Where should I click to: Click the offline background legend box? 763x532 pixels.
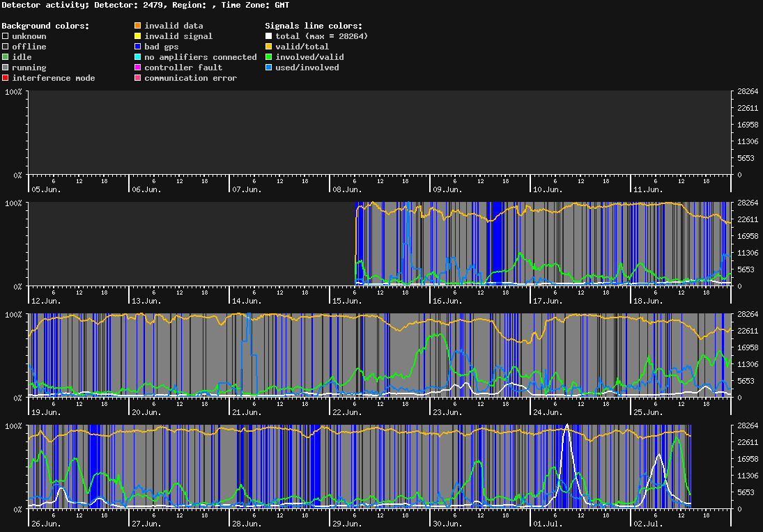point(6,47)
